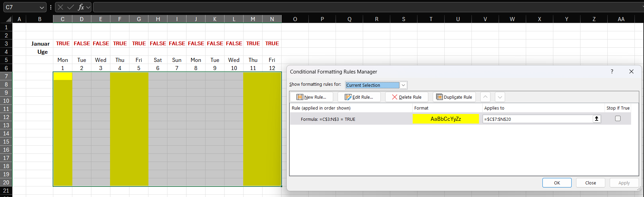This screenshot has height=197, width=644.
Task: Click the Uge cell
Action: click(40, 52)
